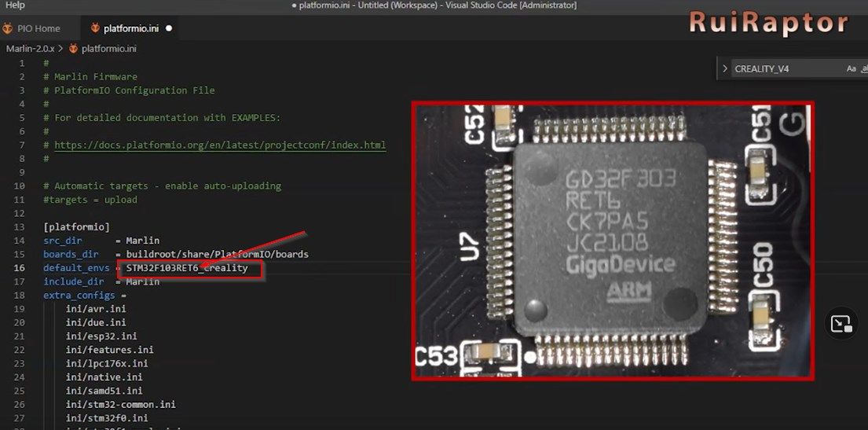The width and height of the screenshot is (868, 430).
Task: Click the ini/native.ini entry
Action: pos(104,377)
